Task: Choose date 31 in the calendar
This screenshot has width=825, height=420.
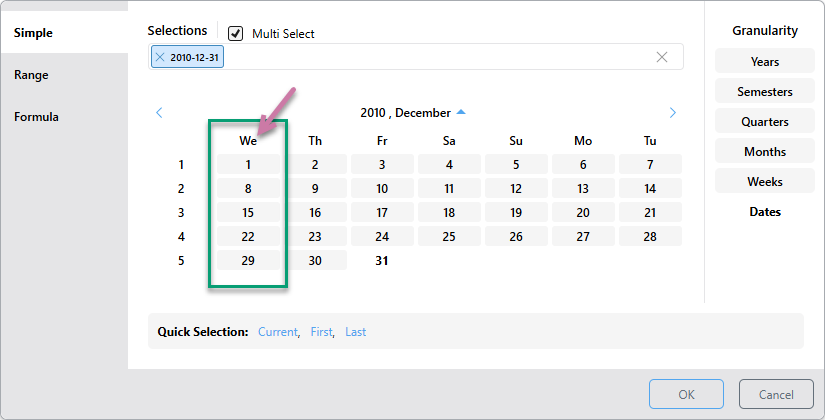Action: point(382,261)
